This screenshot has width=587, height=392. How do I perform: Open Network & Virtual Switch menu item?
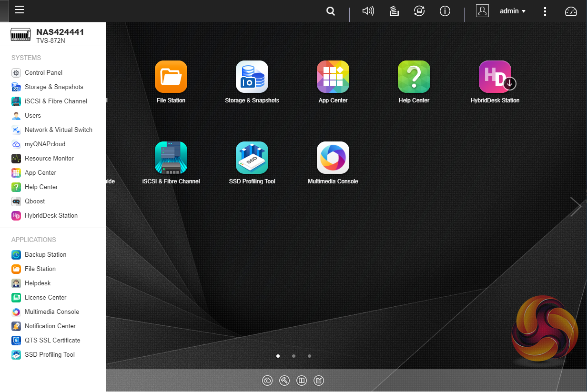(x=53, y=130)
